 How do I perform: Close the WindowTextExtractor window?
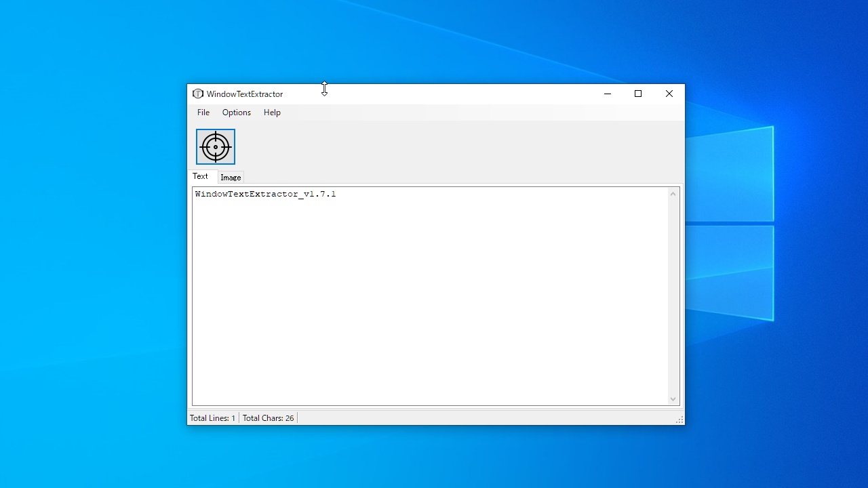[669, 94]
